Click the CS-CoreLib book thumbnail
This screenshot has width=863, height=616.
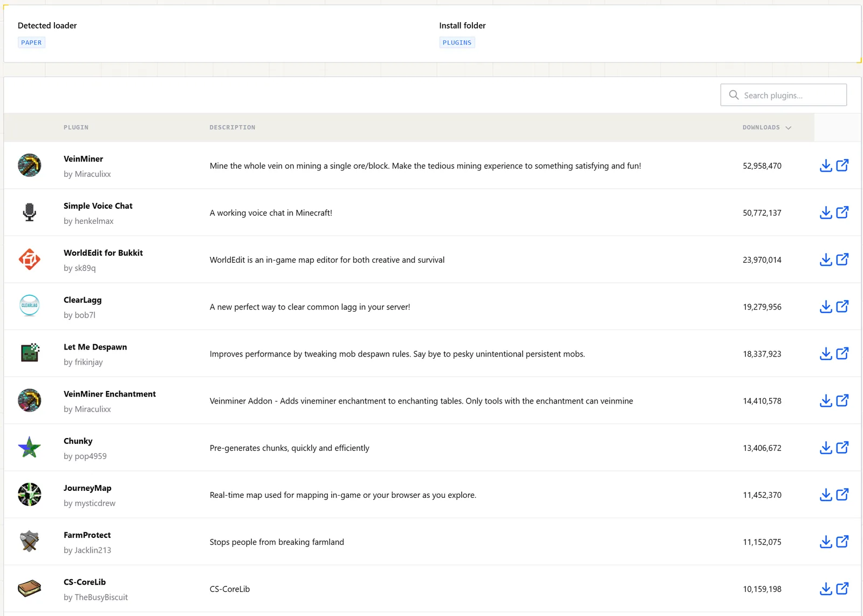click(30, 588)
